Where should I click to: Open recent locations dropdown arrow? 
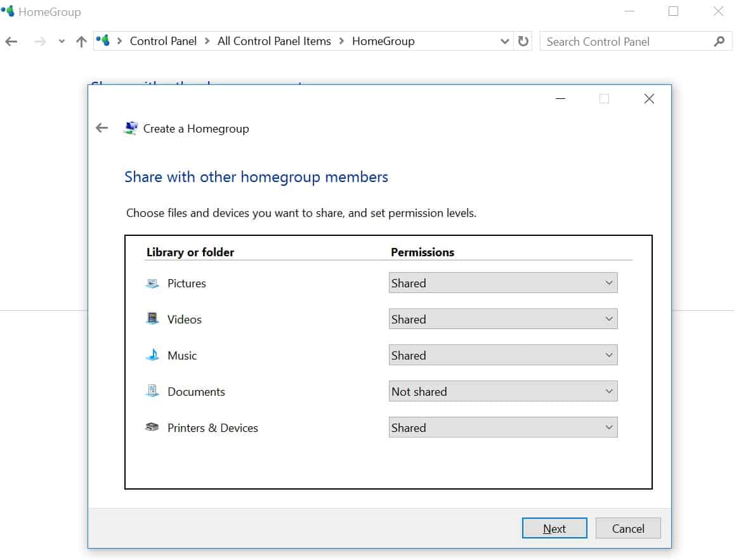click(x=62, y=42)
